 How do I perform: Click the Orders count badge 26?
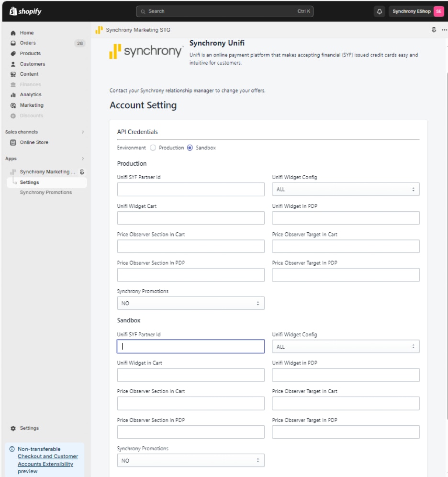click(80, 43)
